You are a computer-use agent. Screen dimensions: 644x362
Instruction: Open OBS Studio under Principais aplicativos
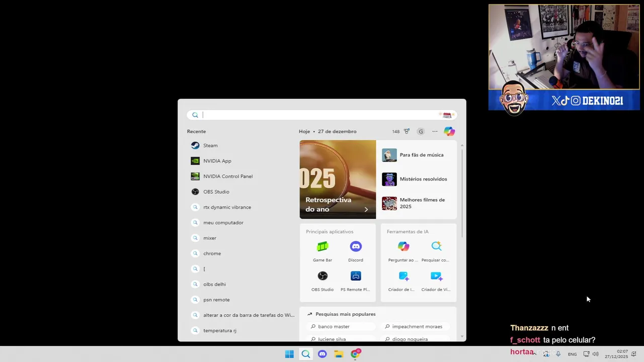pos(323,281)
